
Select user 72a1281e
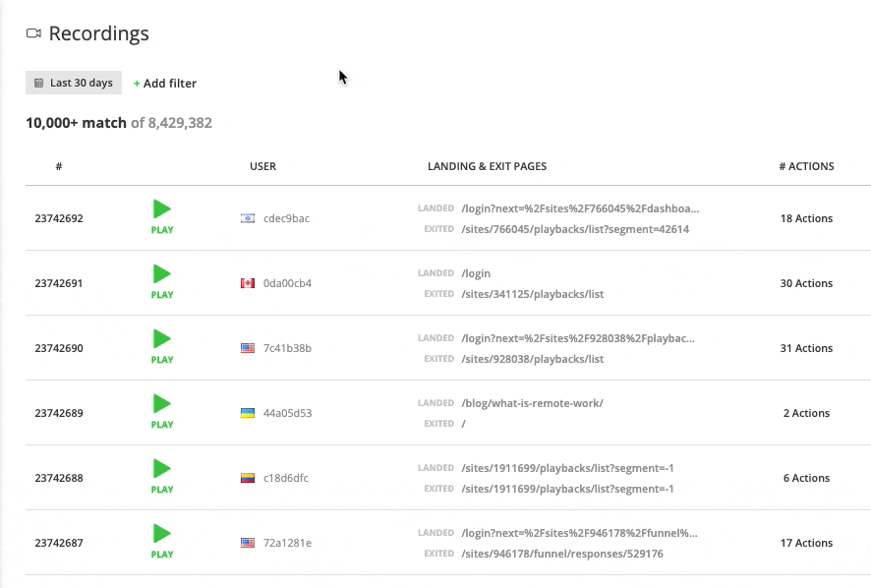287,543
